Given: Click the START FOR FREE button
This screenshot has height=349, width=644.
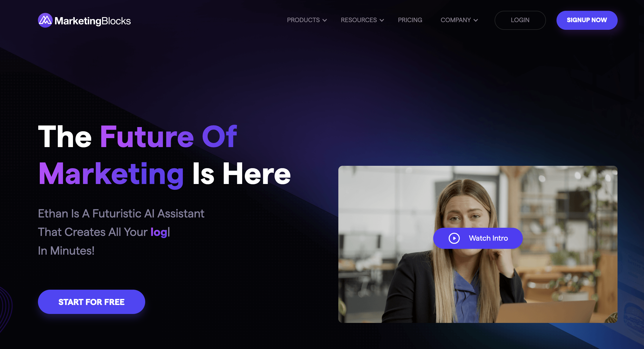Looking at the screenshot, I should 91,302.
